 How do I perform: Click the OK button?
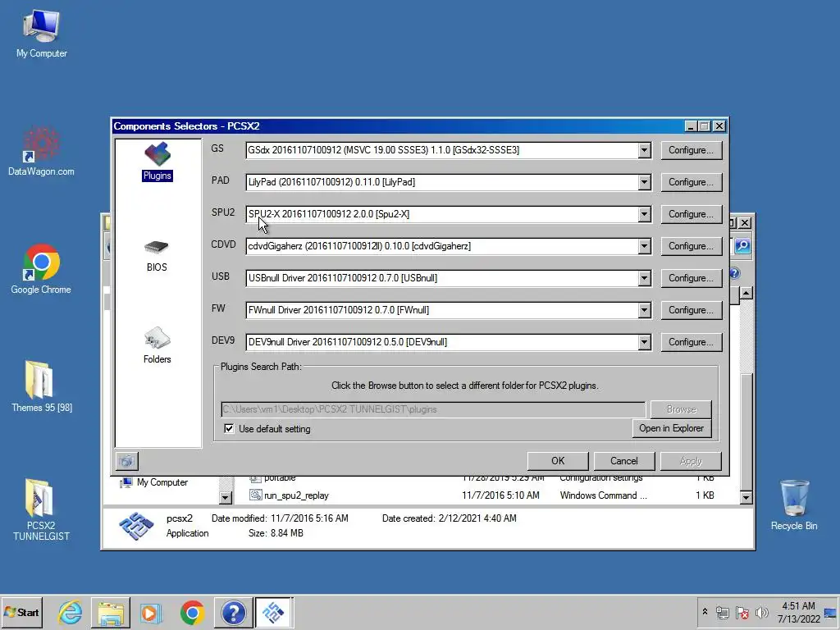(x=558, y=461)
